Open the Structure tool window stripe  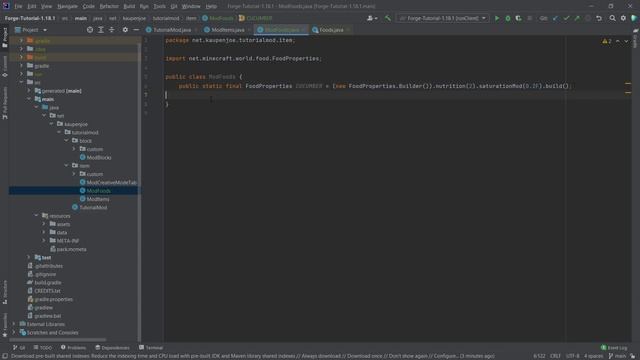coord(4,292)
